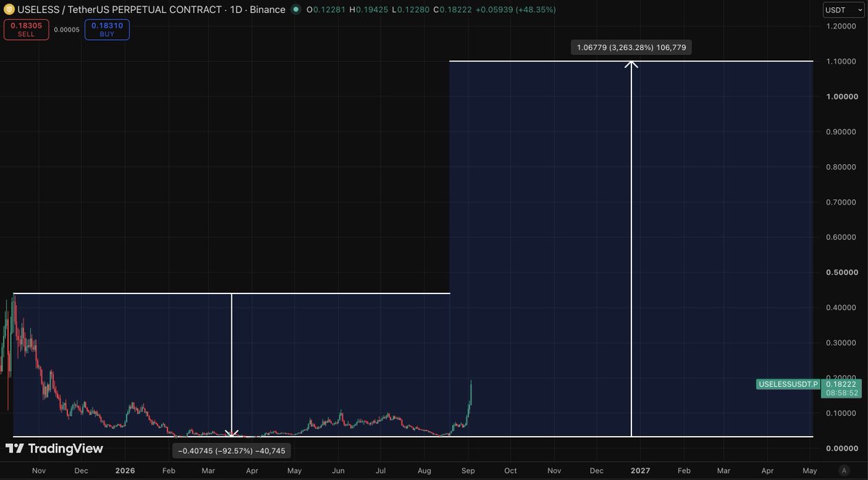This screenshot has width=868, height=480.
Task: Click the Oct label on time axis
Action: coord(511,470)
